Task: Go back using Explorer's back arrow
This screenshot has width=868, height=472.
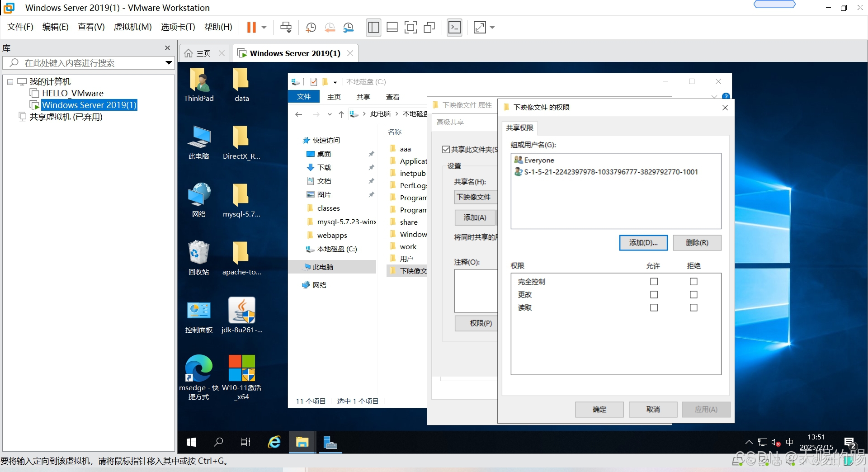Action: (298, 114)
